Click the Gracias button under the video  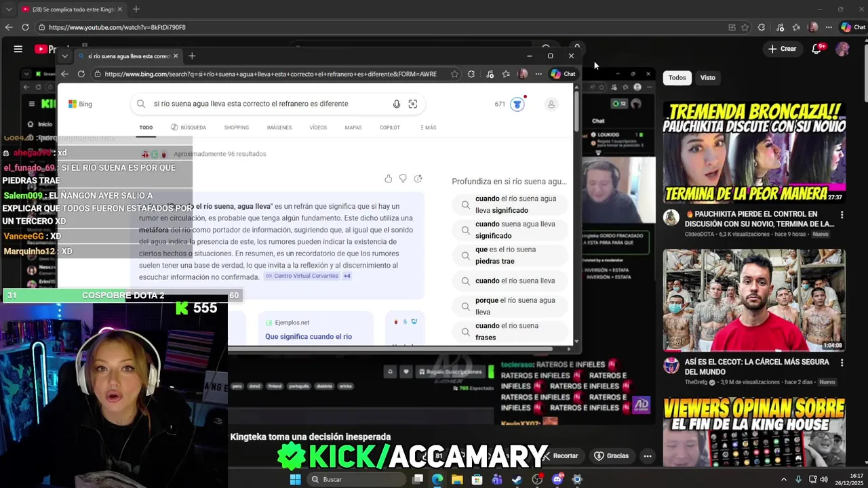[x=612, y=456]
